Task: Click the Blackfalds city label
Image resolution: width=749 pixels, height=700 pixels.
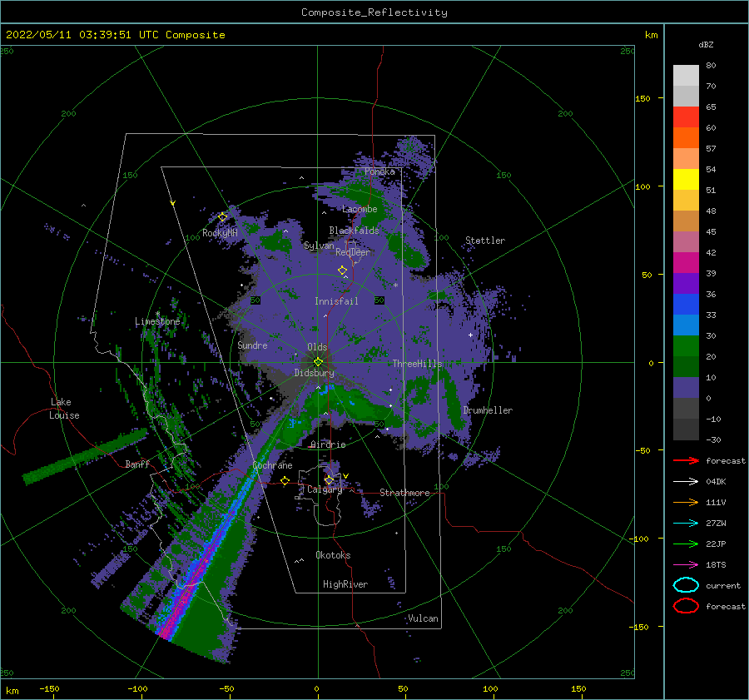Action: 354,231
